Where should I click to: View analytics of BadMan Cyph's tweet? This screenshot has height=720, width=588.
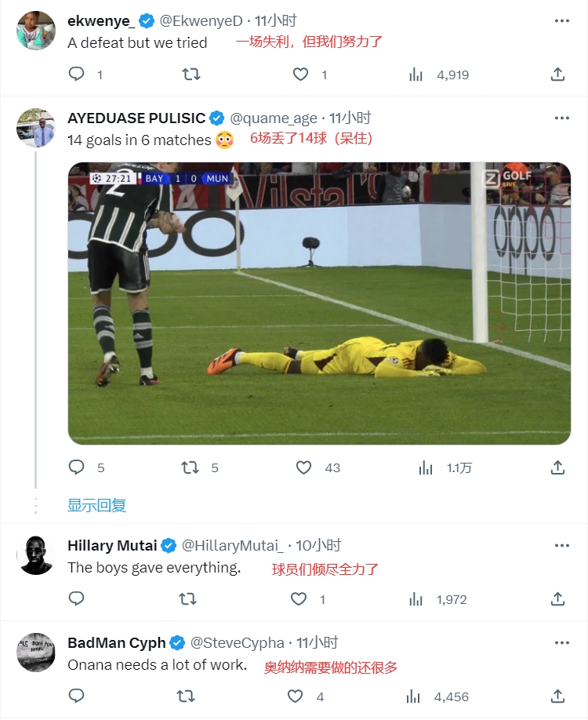(x=416, y=696)
